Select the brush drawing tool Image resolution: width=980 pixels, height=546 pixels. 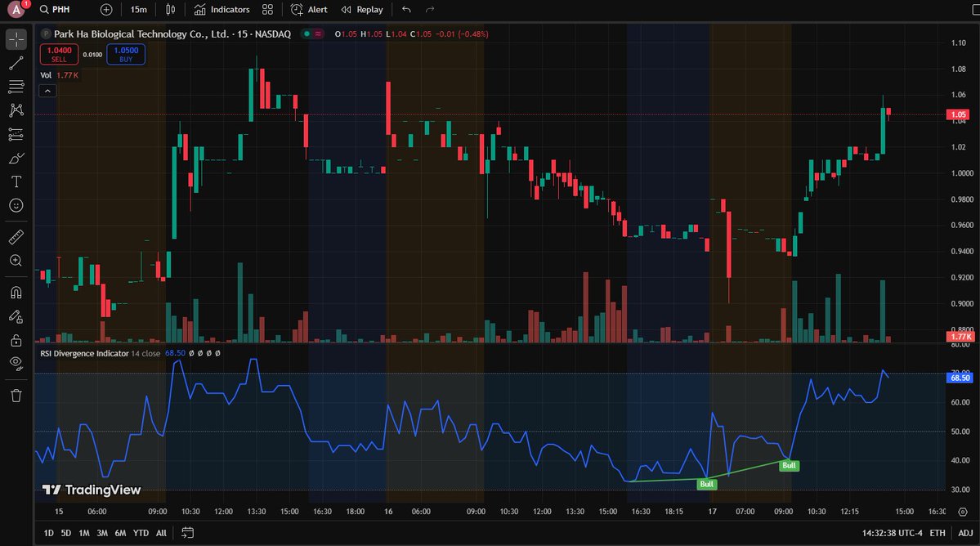[16, 158]
